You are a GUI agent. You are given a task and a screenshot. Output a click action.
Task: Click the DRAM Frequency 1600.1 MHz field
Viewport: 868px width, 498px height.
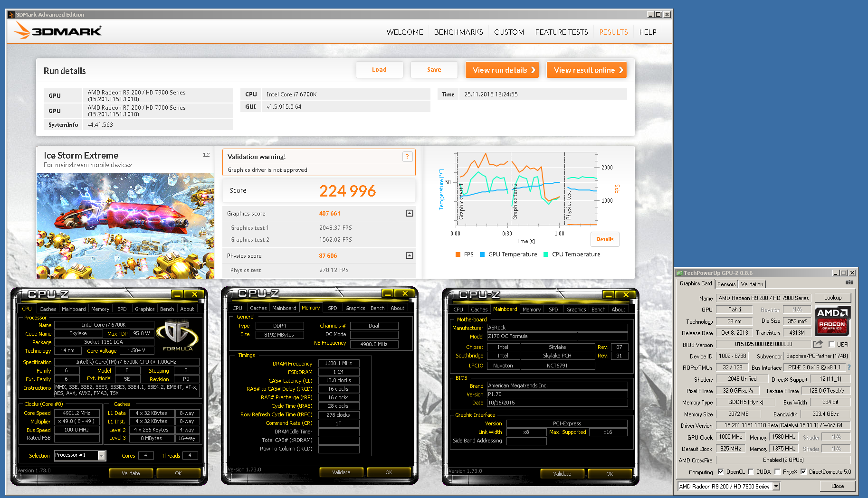(x=338, y=364)
